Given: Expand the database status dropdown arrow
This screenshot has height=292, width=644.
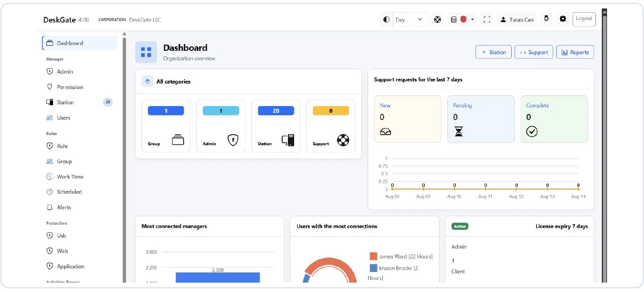Looking at the screenshot, I should tap(472, 20).
